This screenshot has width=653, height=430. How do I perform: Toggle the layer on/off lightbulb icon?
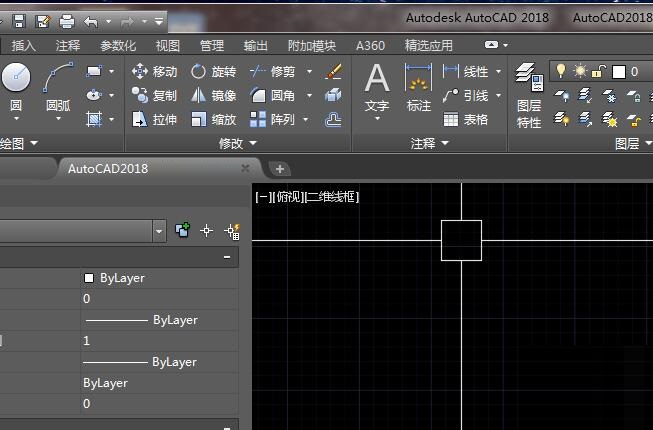(x=562, y=71)
